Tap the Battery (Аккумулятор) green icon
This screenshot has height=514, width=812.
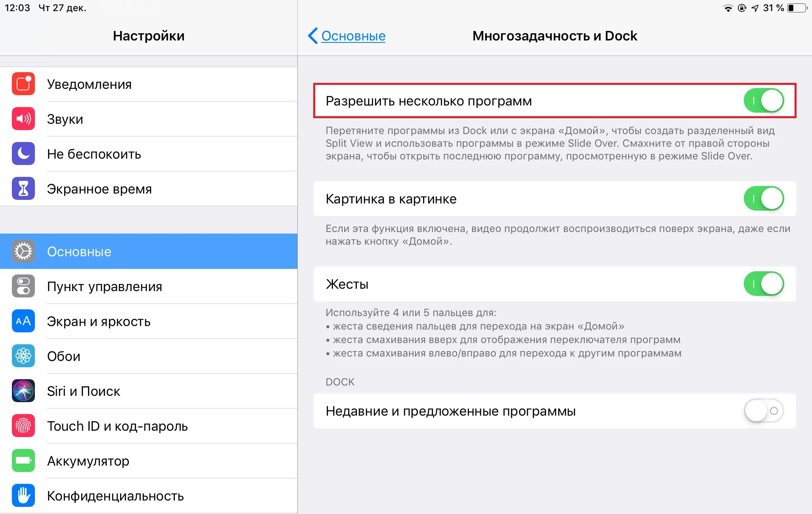click(x=23, y=460)
